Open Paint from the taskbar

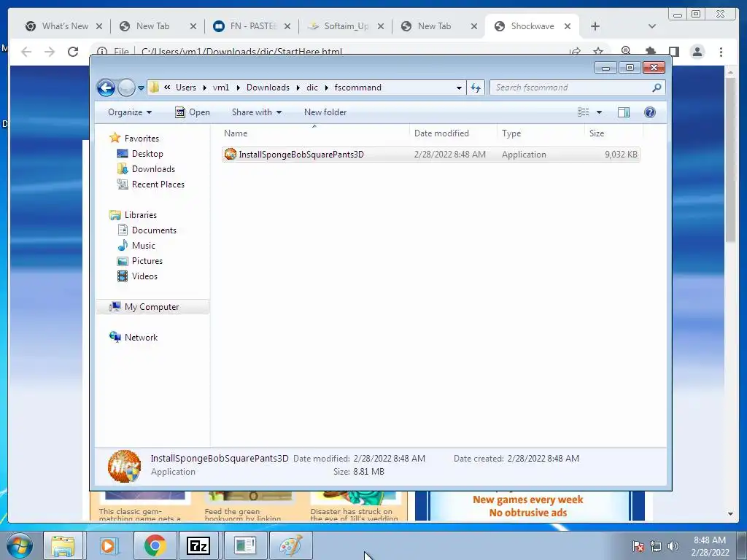(x=290, y=545)
